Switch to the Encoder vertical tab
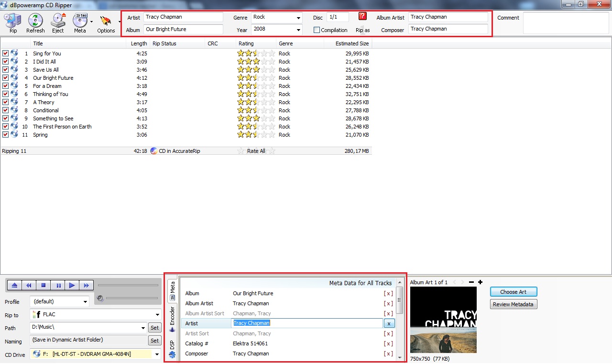This screenshot has height=364, width=612. pyautogui.click(x=172, y=319)
